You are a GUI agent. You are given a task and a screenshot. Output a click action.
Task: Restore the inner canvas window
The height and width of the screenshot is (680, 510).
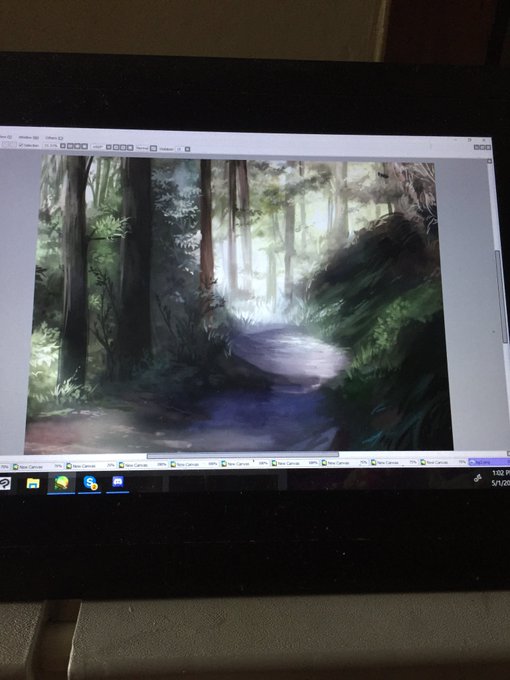(x=483, y=147)
